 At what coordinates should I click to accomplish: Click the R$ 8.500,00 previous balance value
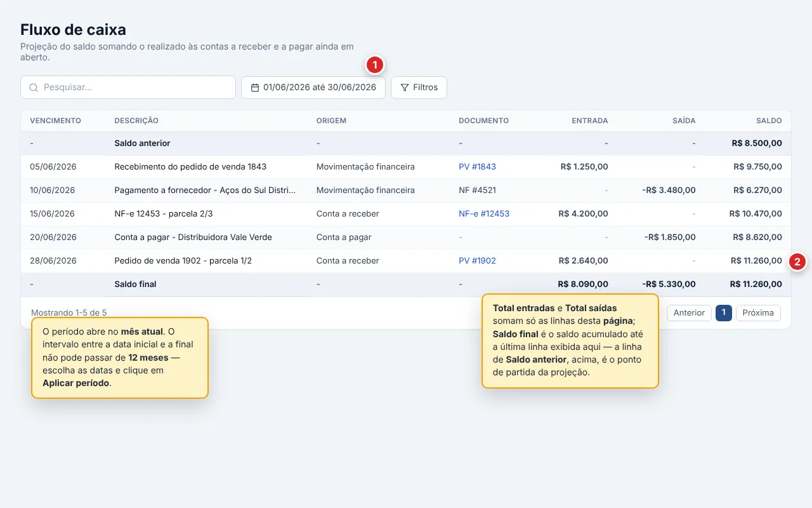[757, 144]
